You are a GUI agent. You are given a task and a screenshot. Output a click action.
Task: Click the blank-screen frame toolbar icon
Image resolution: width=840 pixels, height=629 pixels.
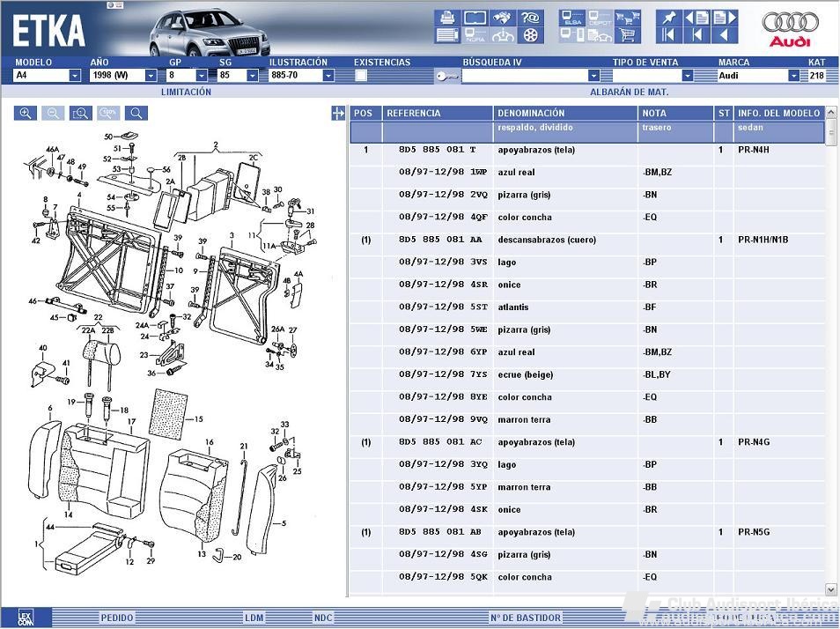coord(475,18)
